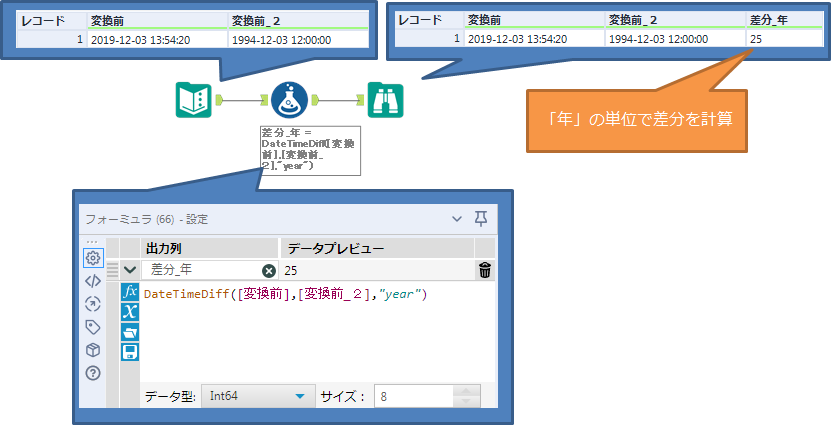Click the サイズ field showing 8
The height and width of the screenshot is (425, 831).
click(x=414, y=396)
